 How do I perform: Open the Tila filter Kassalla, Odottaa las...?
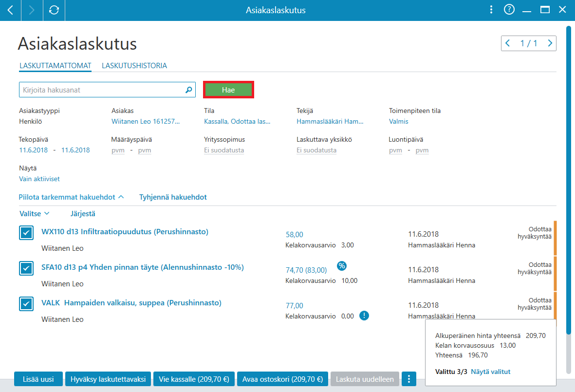(x=237, y=121)
